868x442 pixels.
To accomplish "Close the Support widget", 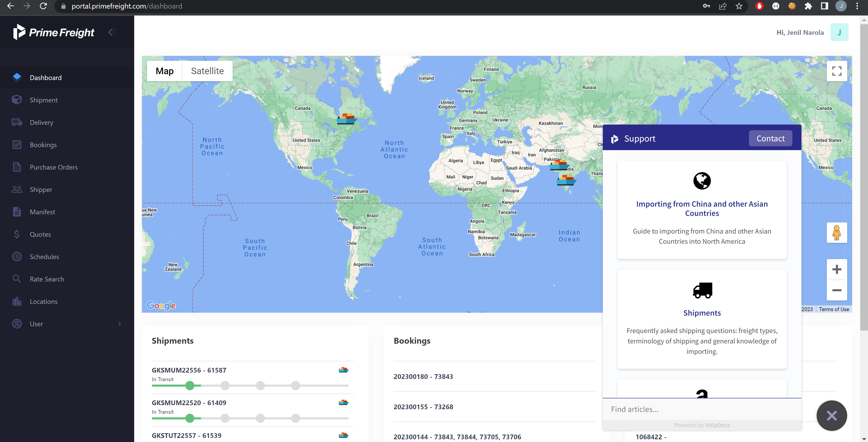I will point(832,415).
